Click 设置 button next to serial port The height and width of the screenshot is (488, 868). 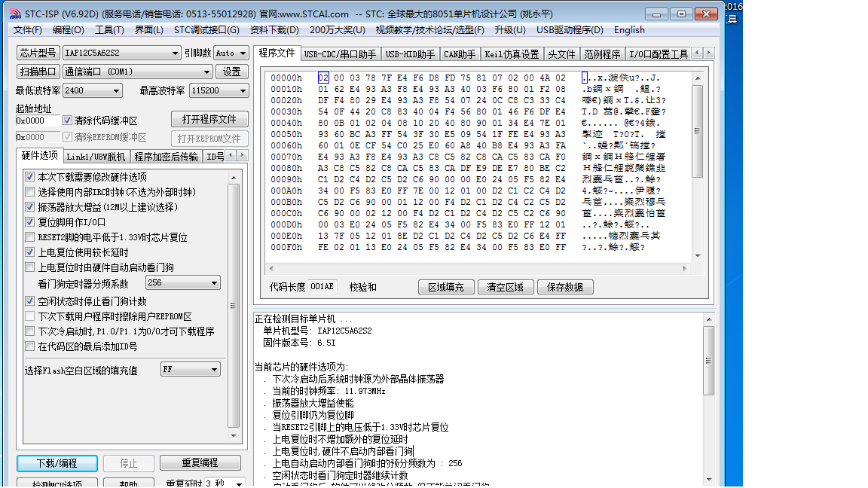231,72
